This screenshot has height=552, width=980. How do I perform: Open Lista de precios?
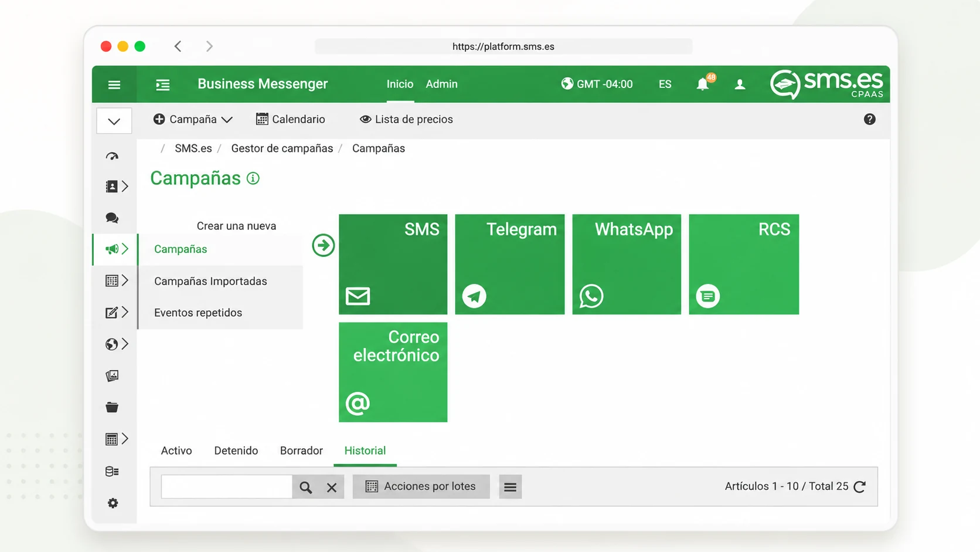pyautogui.click(x=406, y=119)
